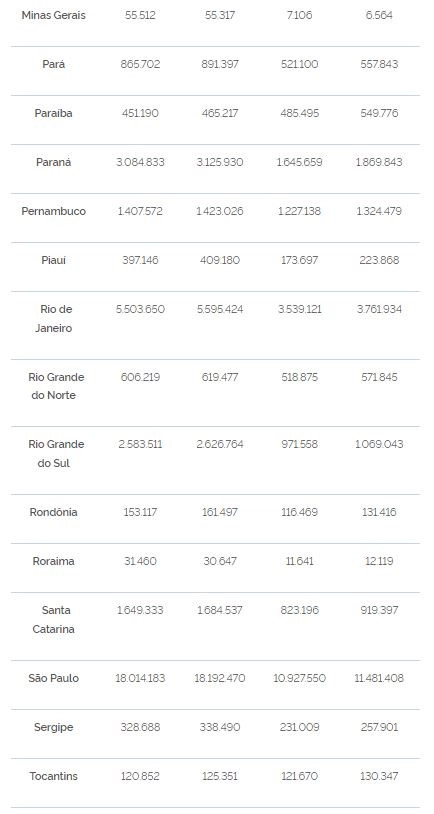The height and width of the screenshot is (814, 434).
Task: Click Roraima's value 31.460
Action: (140, 561)
